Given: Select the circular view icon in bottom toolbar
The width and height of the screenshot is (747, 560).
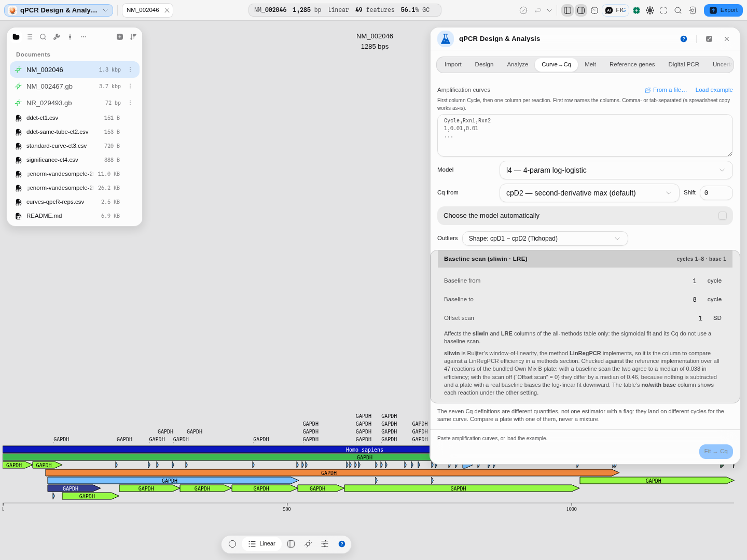Looking at the screenshot, I should [232, 544].
